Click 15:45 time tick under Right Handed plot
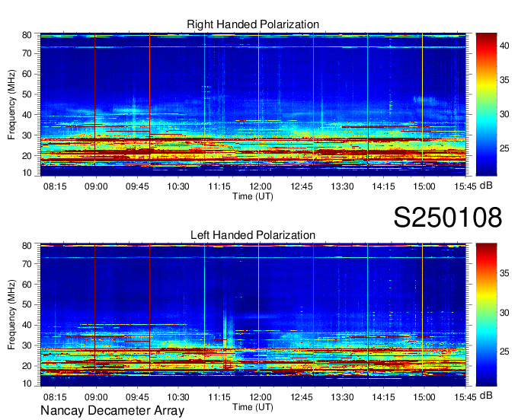This screenshot has height=420, width=518. 465,186
